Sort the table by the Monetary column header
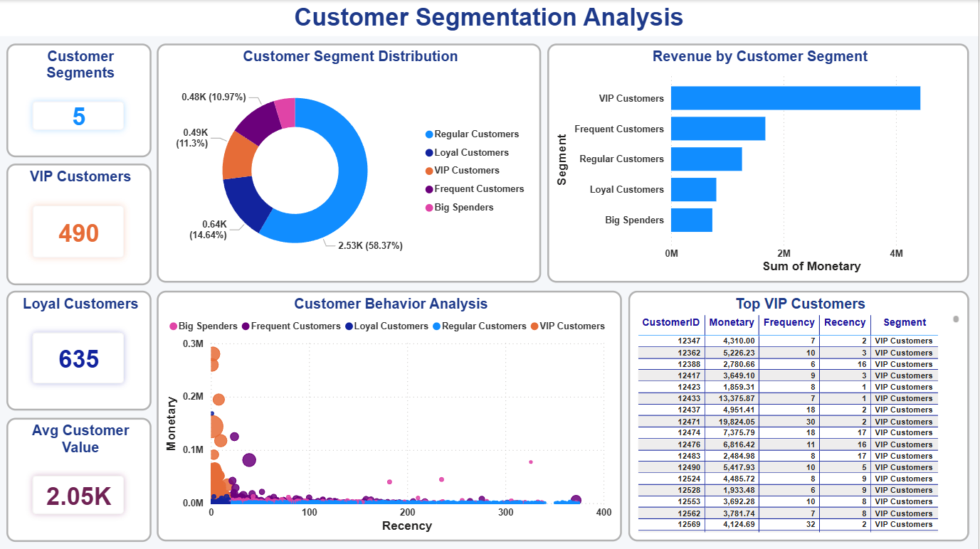The width and height of the screenshot is (980, 549). [x=732, y=323]
